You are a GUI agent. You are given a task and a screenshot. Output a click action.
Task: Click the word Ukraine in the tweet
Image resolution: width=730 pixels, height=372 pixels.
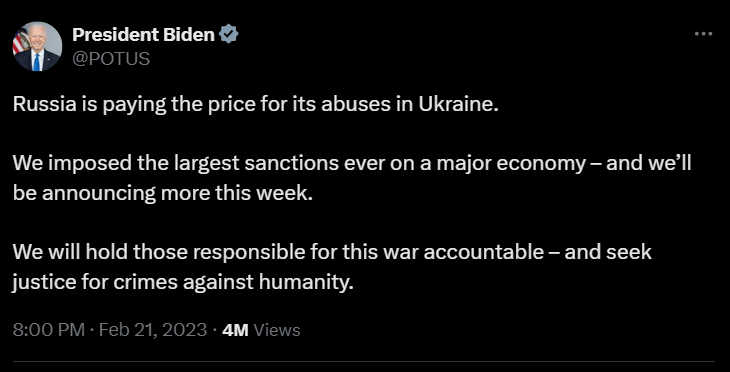pyautogui.click(x=458, y=104)
